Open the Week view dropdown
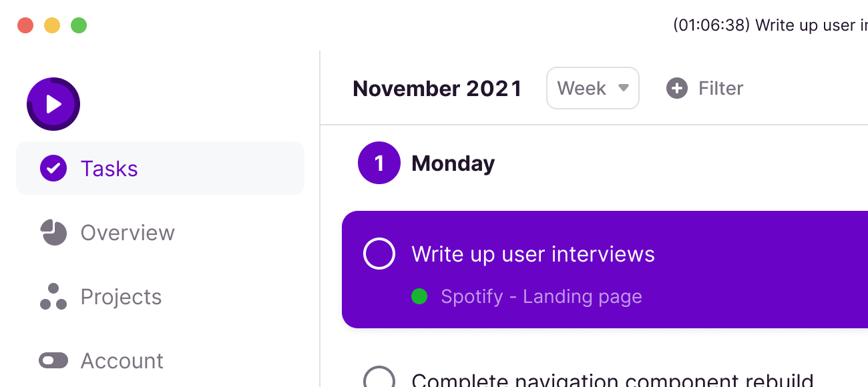Viewport: 868px width, 387px height. tap(593, 88)
